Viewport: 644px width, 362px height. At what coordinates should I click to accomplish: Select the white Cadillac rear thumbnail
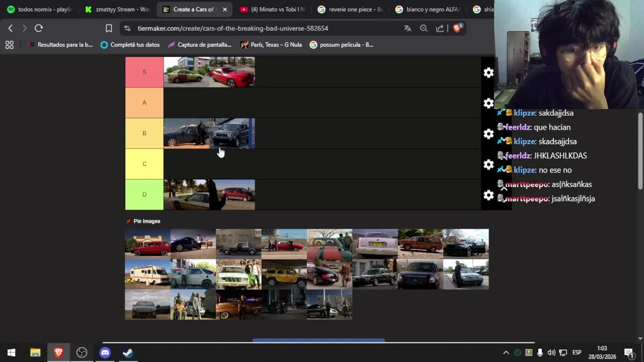point(375,244)
